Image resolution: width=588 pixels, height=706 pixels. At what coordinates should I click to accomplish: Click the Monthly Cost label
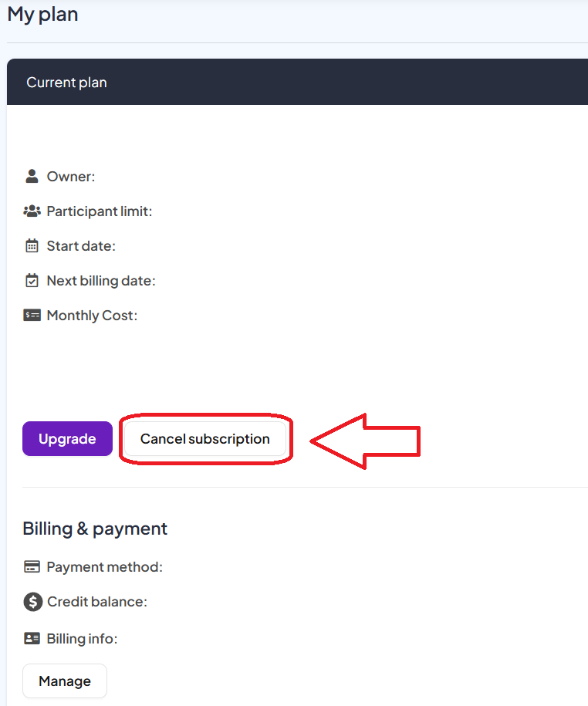pos(92,316)
